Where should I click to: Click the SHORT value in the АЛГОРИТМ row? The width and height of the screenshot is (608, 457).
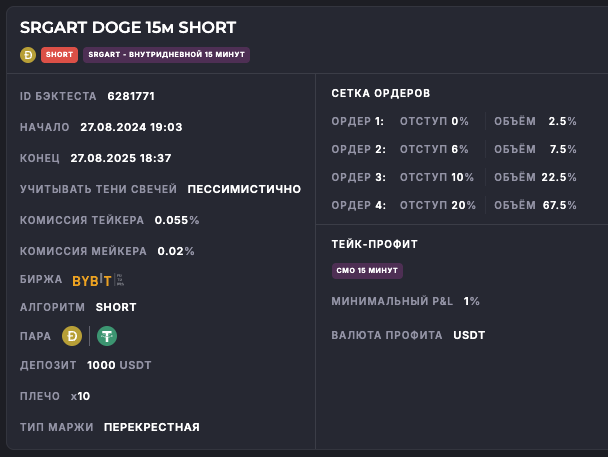[x=116, y=307]
